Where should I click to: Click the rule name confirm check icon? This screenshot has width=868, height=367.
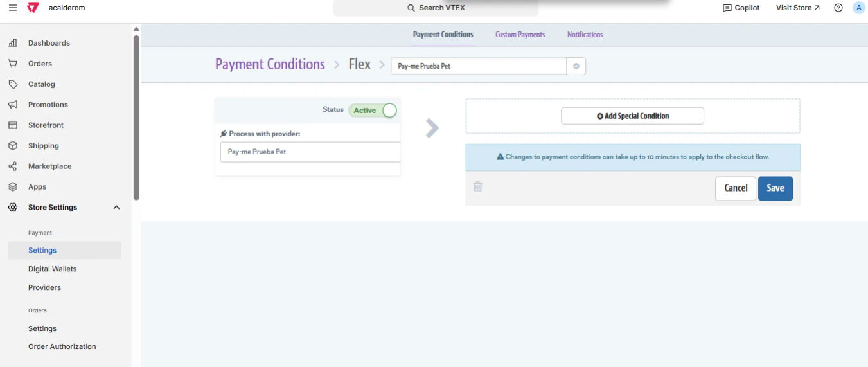coord(576,66)
